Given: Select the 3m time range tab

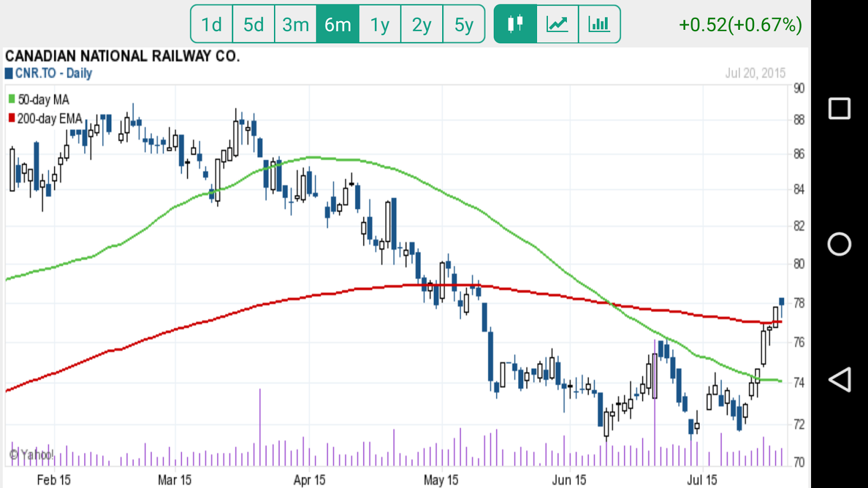Looking at the screenshot, I should (x=296, y=24).
